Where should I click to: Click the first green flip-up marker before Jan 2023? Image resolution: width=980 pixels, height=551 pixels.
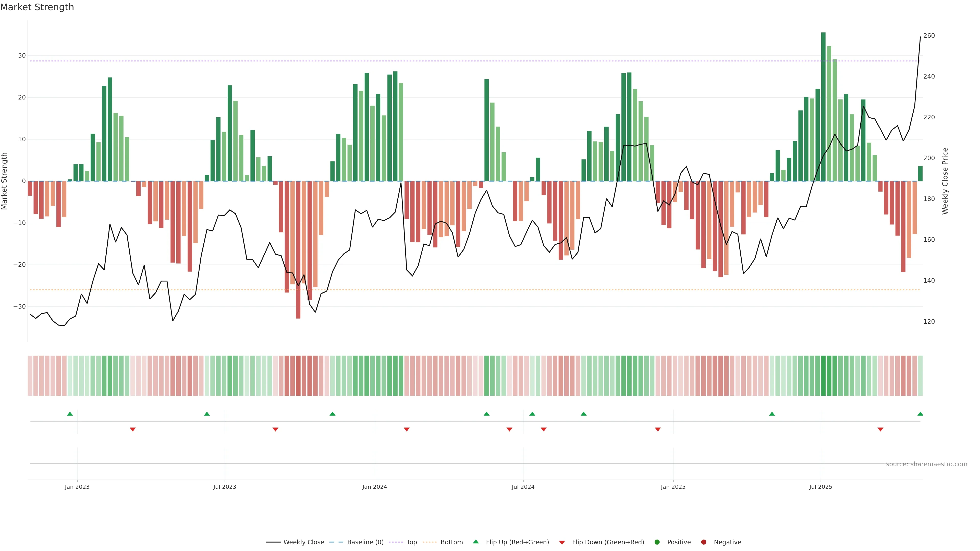tap(70, 414)
